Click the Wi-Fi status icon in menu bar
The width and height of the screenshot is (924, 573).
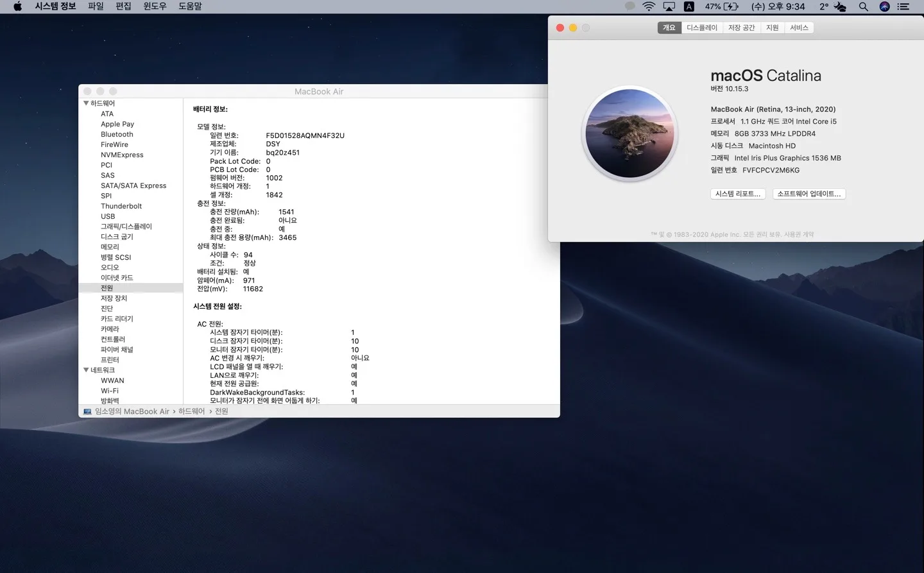649,6
